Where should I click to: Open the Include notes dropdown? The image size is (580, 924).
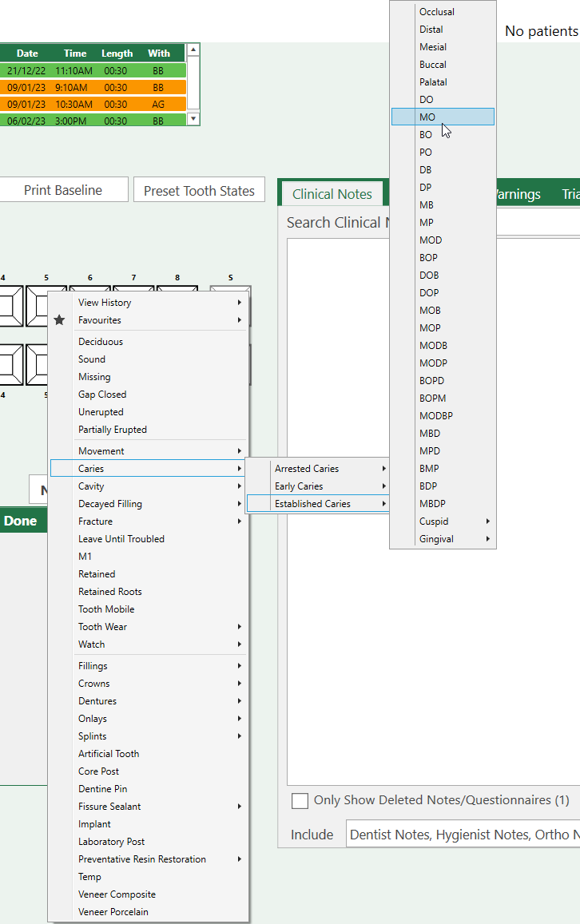[x=463, y=835]
